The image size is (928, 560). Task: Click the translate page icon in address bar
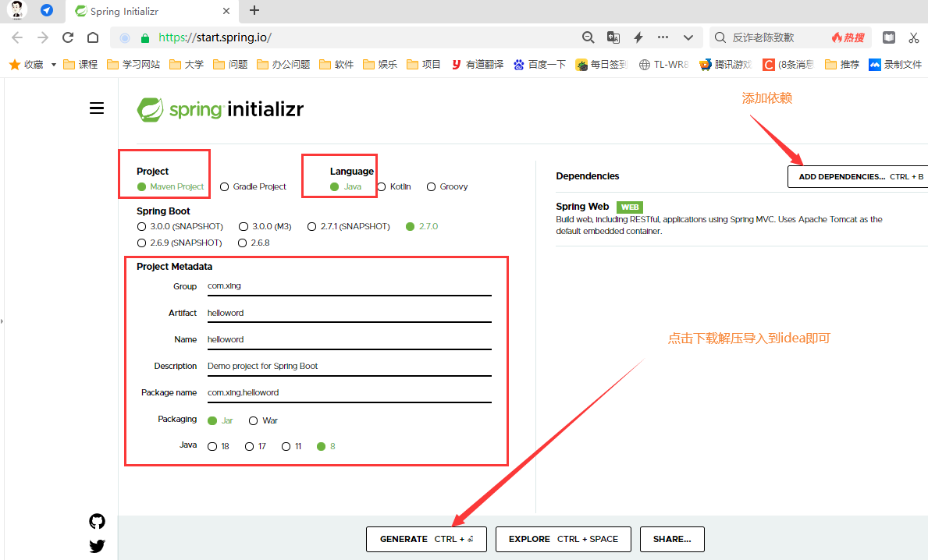(x=613, y=38)
